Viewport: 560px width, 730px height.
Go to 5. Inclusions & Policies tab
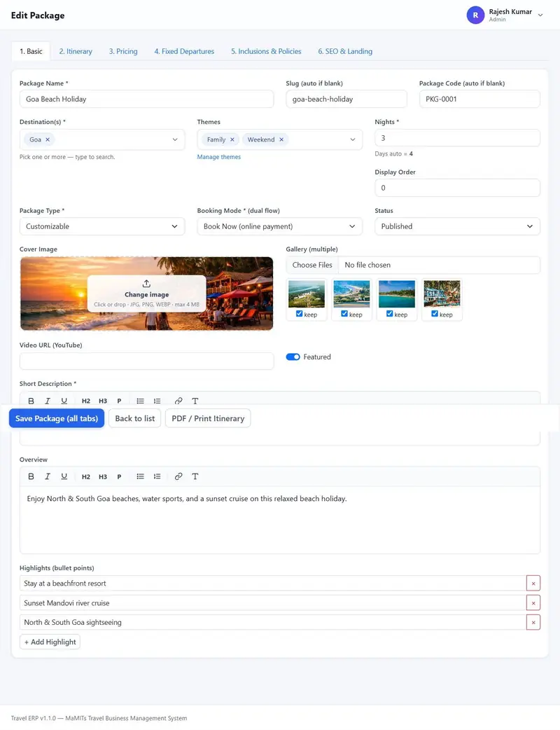pyautogui.click(x=266, y=51)
